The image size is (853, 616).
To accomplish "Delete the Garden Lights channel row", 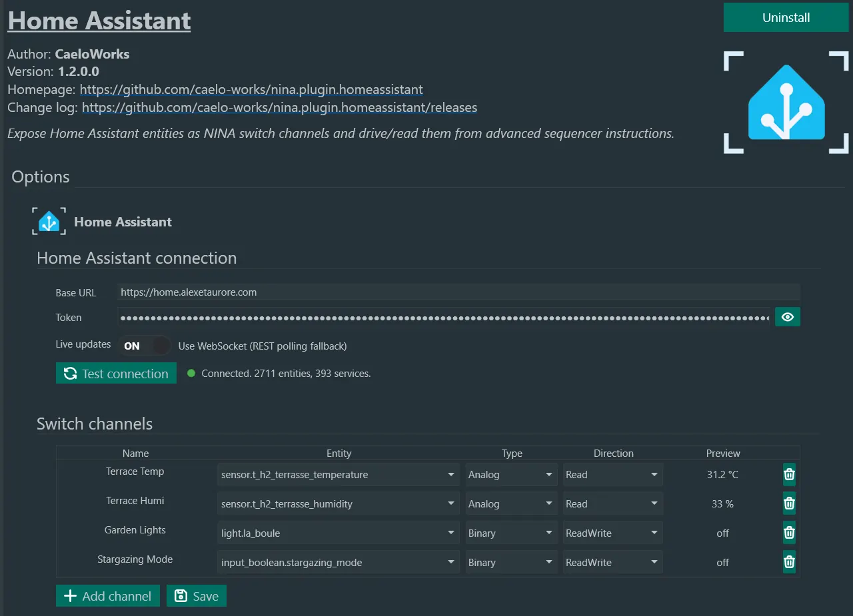I will 789,533.
